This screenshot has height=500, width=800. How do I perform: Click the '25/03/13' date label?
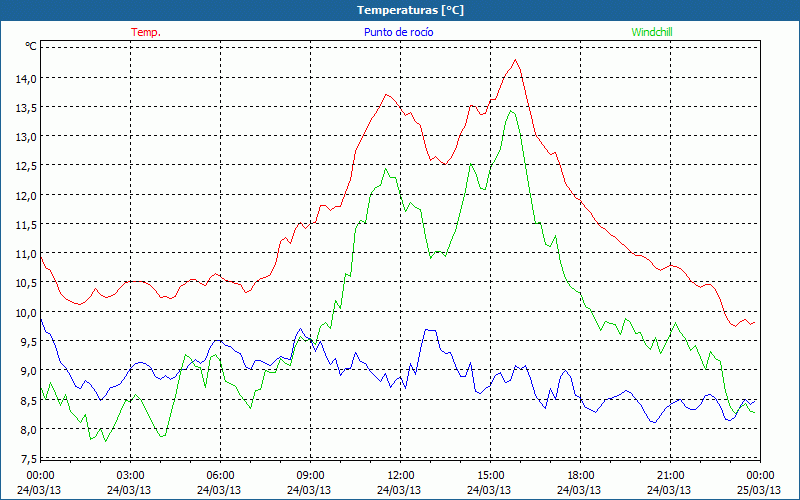[x=759, y=490]
